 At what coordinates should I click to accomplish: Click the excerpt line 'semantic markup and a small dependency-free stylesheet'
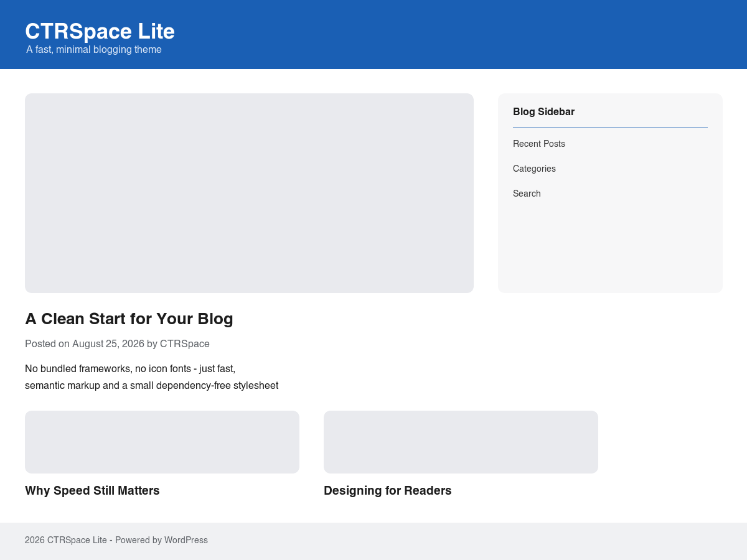pos(151,386)
